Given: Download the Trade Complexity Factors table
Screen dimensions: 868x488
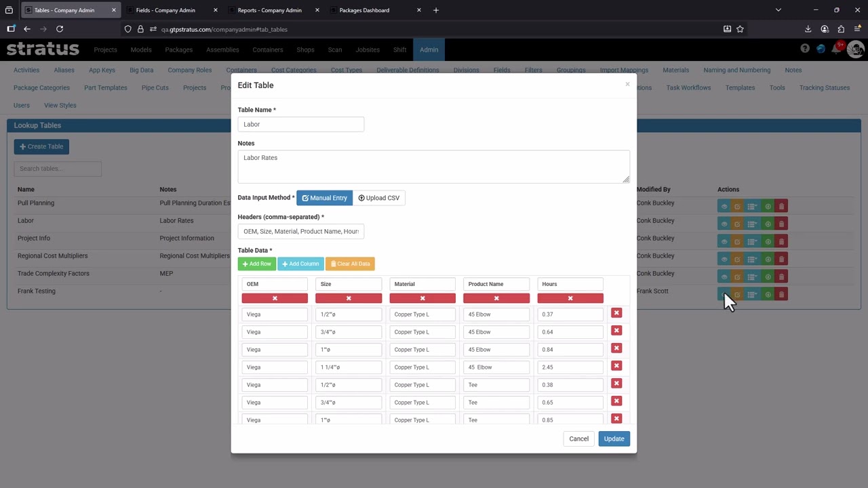Looking at the screenshot, I should [768, 277].
